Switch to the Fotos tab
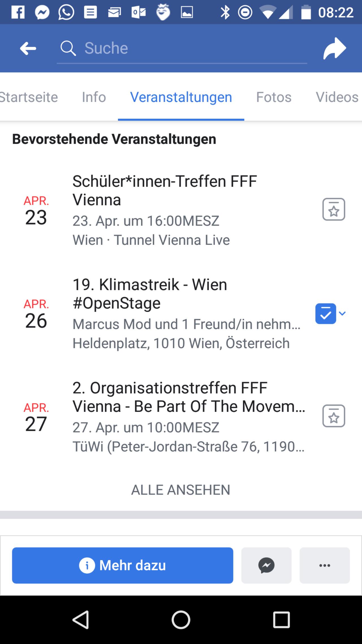Image resolution: width=362 pixels, height=644 pixels. 274,97
